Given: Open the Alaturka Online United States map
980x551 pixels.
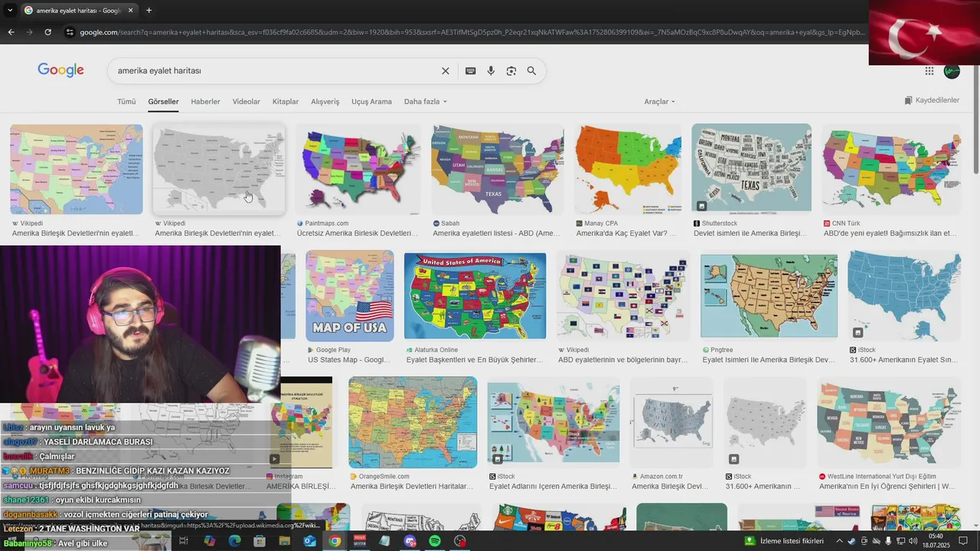Looking at the screenshot, I should click(x=475, y=296).
